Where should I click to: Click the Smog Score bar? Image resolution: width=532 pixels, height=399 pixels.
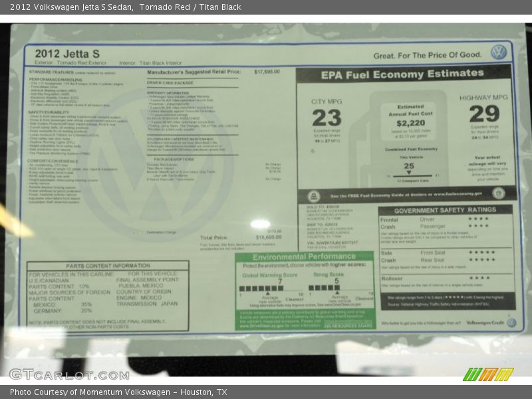pyautogui.click(x=324, y=288)
